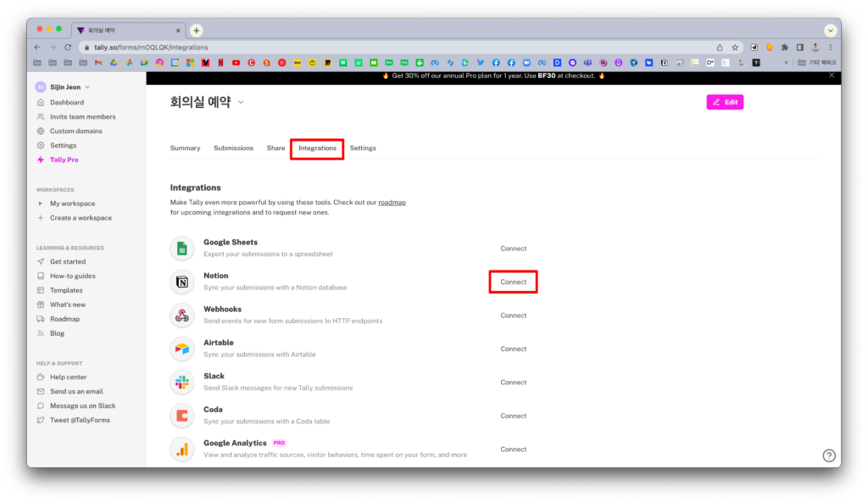Open the Google Sheets integration icon

[182, 249]
